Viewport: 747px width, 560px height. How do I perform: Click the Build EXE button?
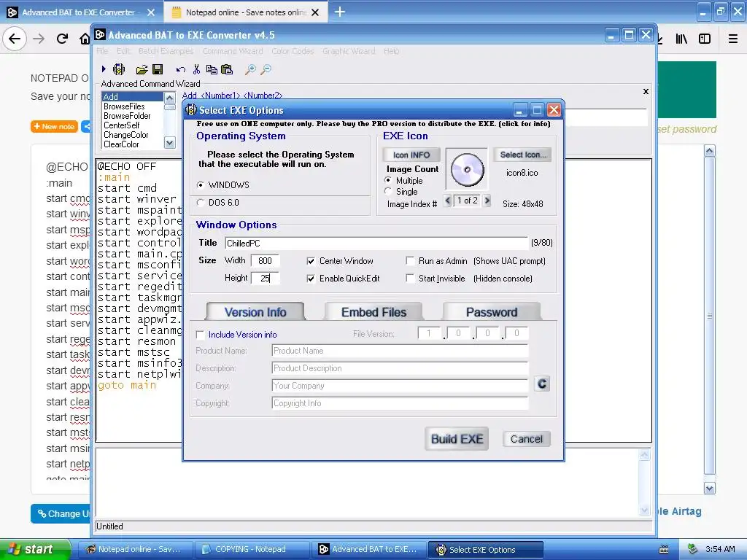click(x=457, y=439)
